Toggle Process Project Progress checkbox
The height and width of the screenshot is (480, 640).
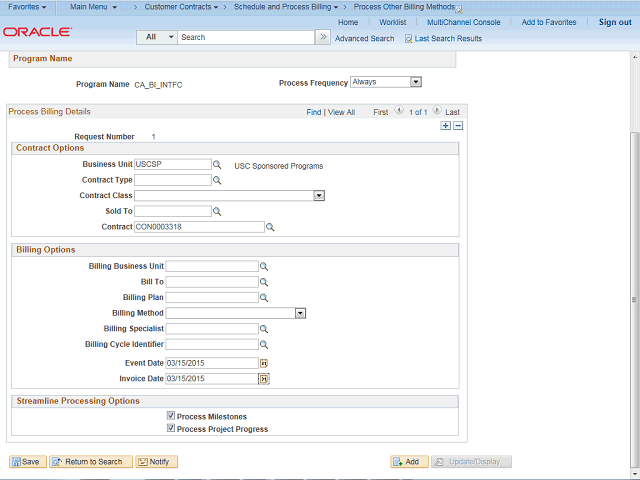click(171, 429)
